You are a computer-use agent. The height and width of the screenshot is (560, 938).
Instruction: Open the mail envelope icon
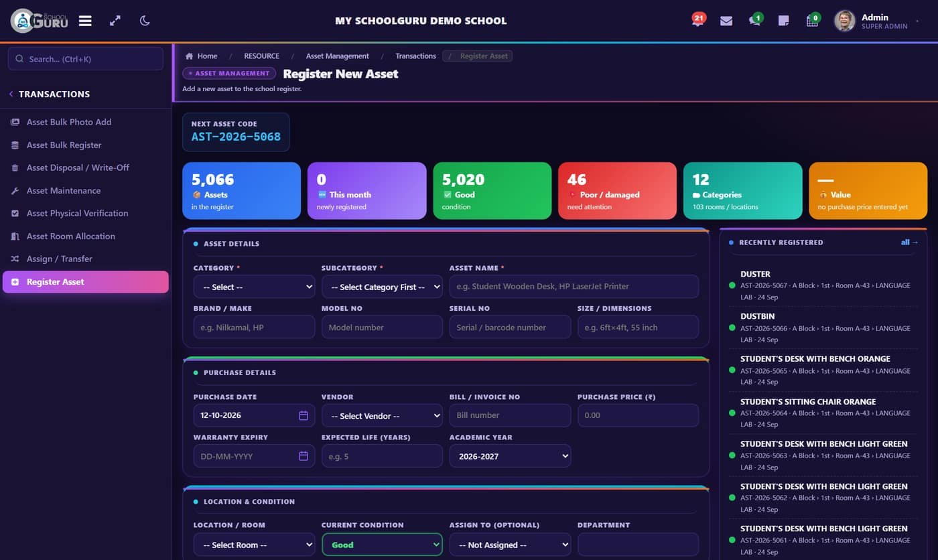click(x=726, y=21)
